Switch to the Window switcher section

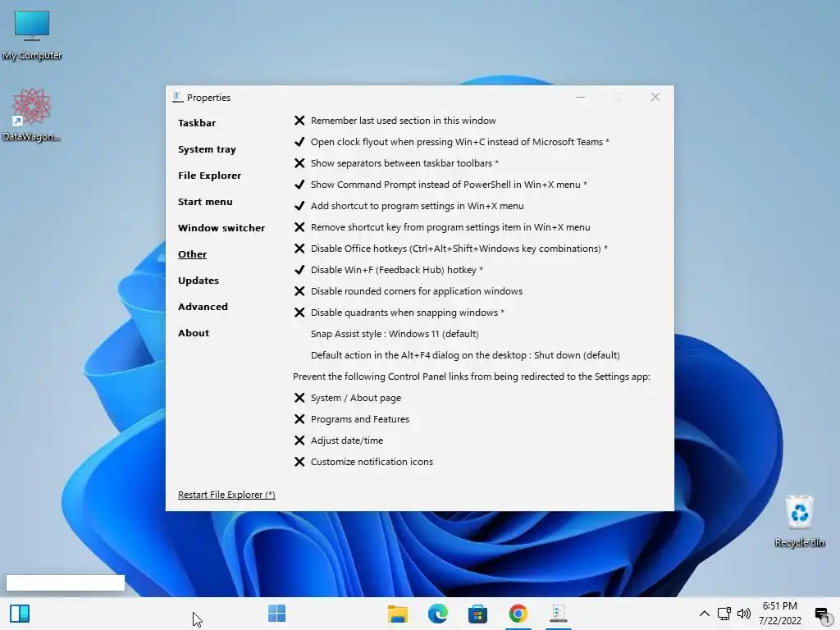point(221,228)
